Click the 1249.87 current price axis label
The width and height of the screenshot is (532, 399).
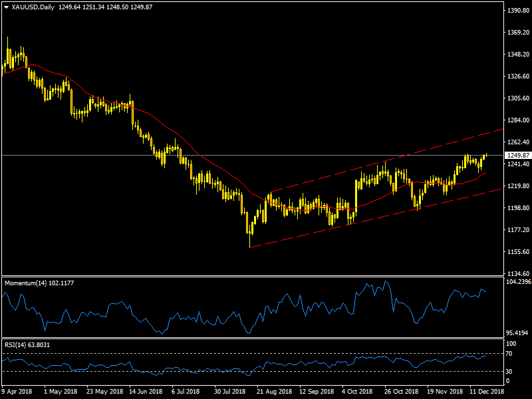[x=516, y=156]
